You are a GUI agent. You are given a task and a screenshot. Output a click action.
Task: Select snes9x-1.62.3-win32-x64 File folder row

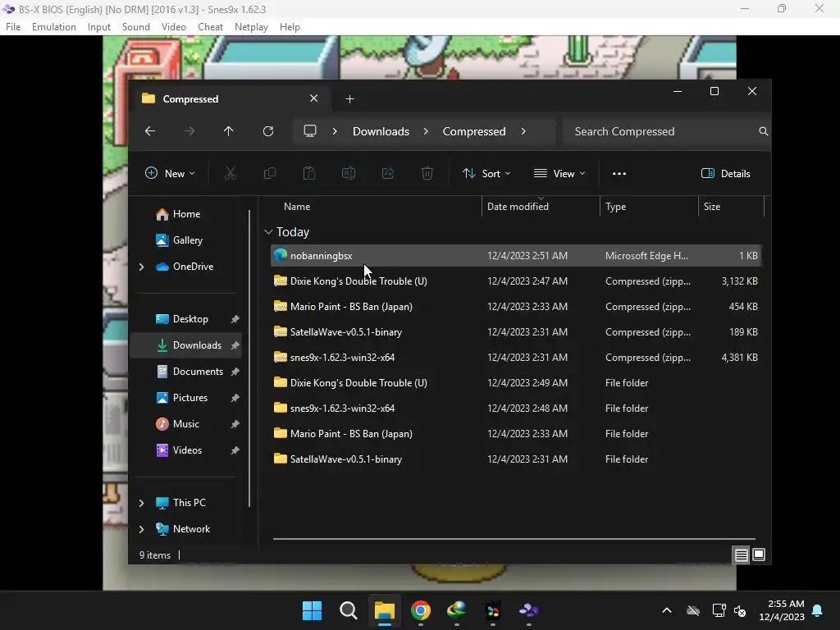[x=515, y=409]
